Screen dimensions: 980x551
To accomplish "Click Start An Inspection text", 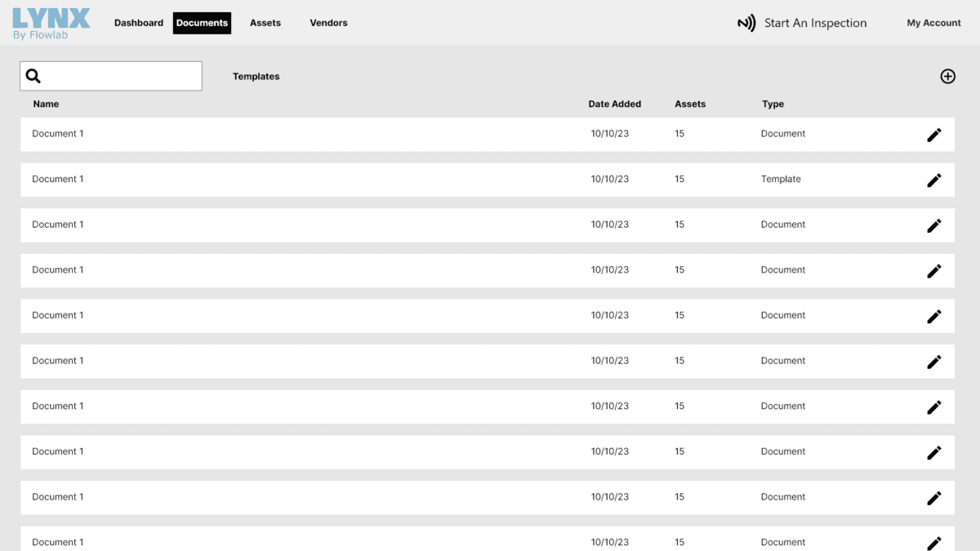I will 815,23.
